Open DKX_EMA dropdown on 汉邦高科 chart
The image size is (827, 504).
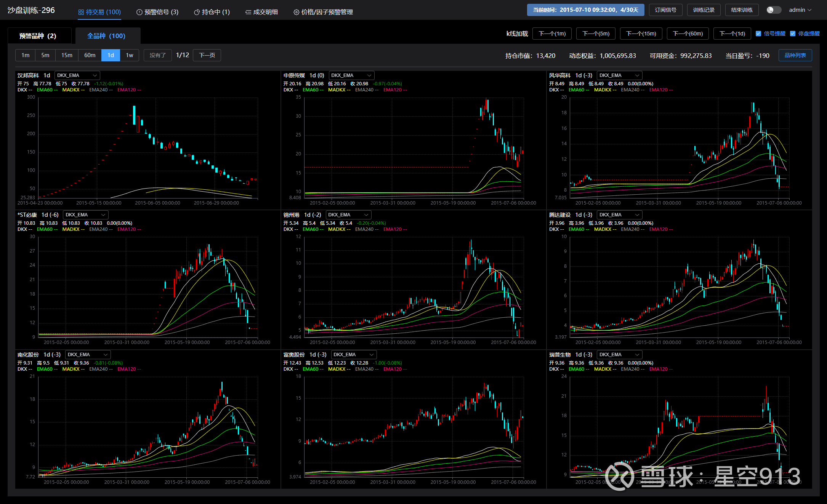(77, 75)
